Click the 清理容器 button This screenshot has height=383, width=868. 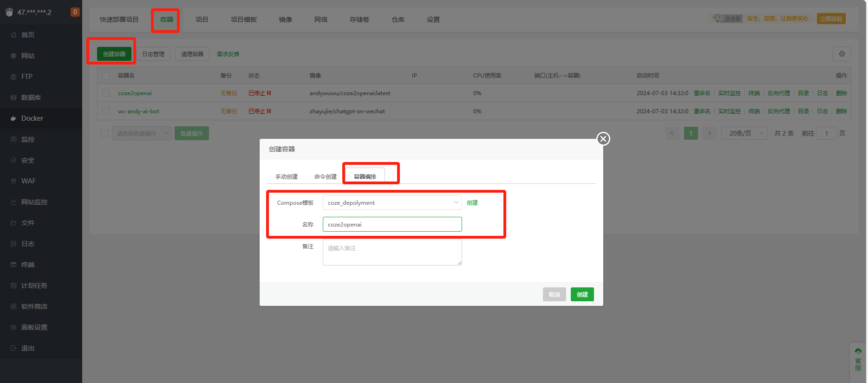point(192,54)
